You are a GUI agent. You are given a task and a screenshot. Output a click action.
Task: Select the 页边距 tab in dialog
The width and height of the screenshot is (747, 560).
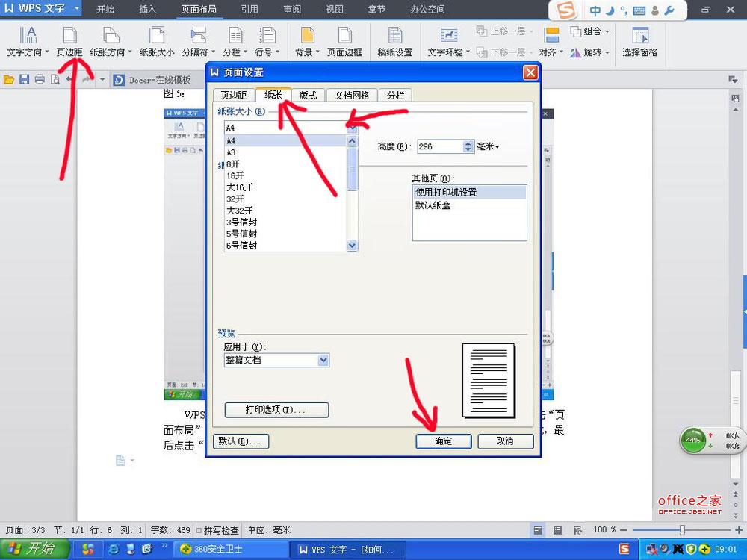coord(234,96)
